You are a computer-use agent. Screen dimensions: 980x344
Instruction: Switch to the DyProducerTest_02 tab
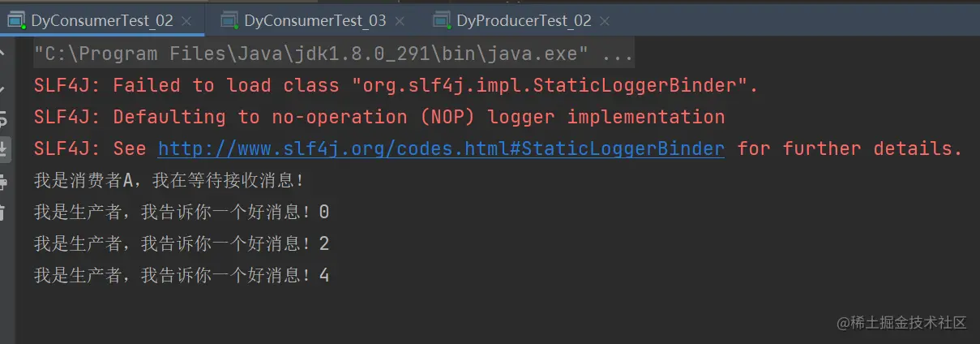pyautogui.click(x=524, y=21)
